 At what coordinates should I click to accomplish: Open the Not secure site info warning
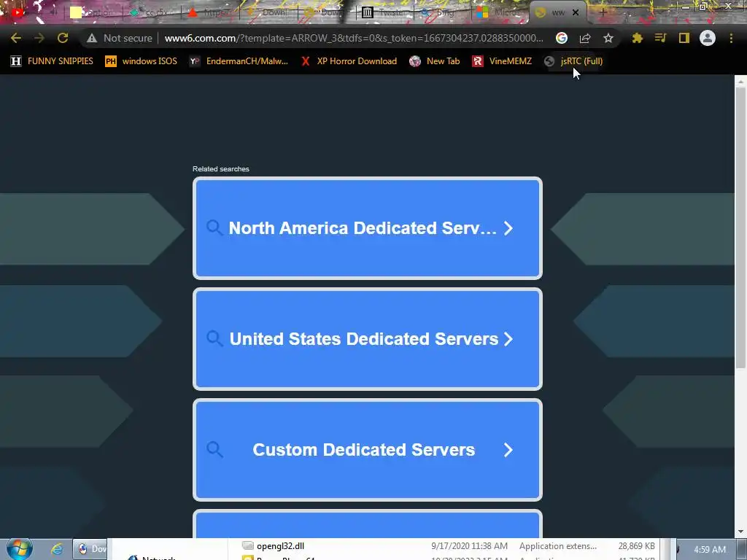click(x=120, y=38)
